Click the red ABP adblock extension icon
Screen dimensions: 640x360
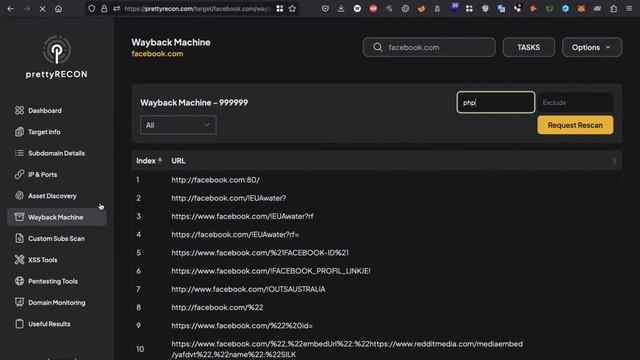point(373,9)
